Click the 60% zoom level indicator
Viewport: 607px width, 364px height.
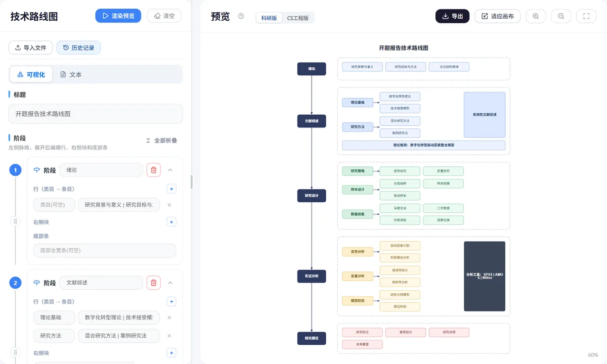[593, 355]
